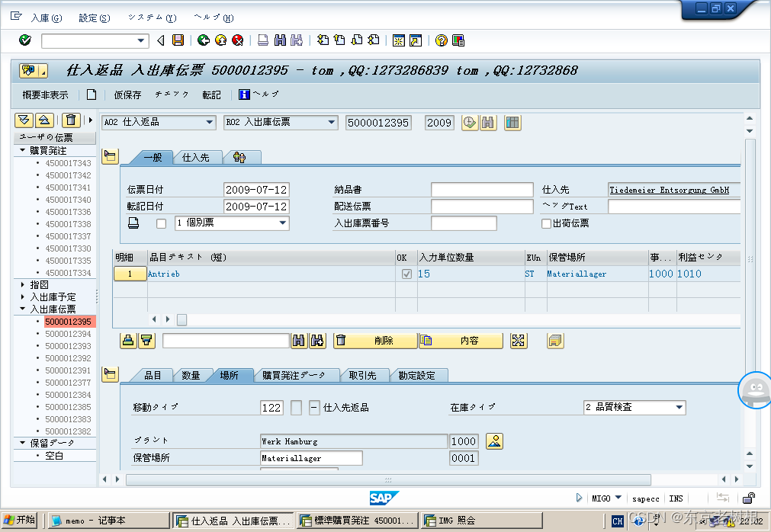Open the システム menu
This screenshot has height=532, width=771.
tap(151, 18)
